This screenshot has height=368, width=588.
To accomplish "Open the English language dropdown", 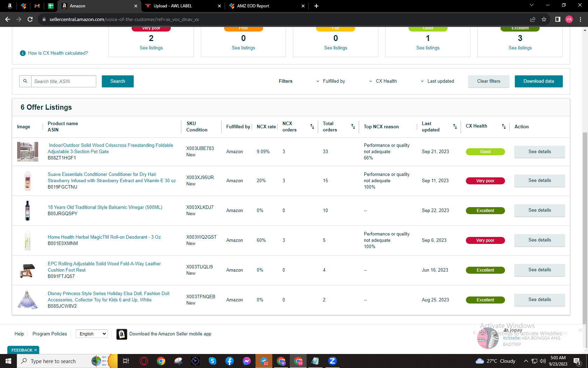I will point(92,334).
